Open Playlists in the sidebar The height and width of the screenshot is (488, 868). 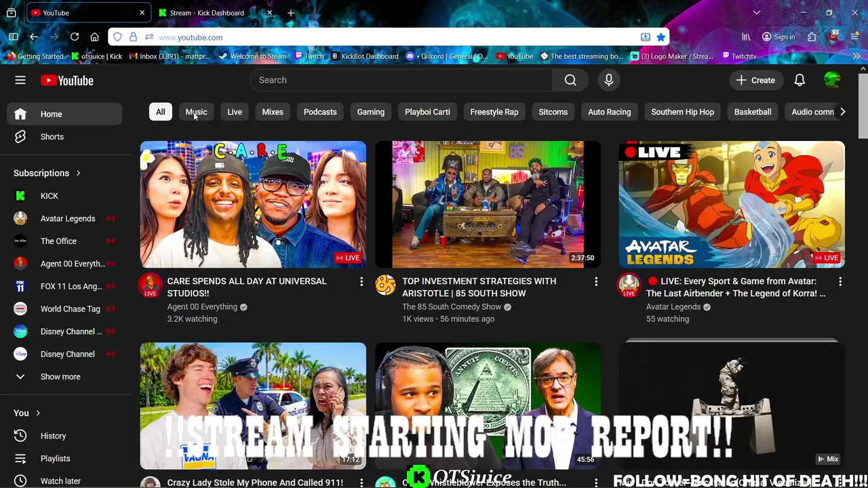click(x=64, y=458)
